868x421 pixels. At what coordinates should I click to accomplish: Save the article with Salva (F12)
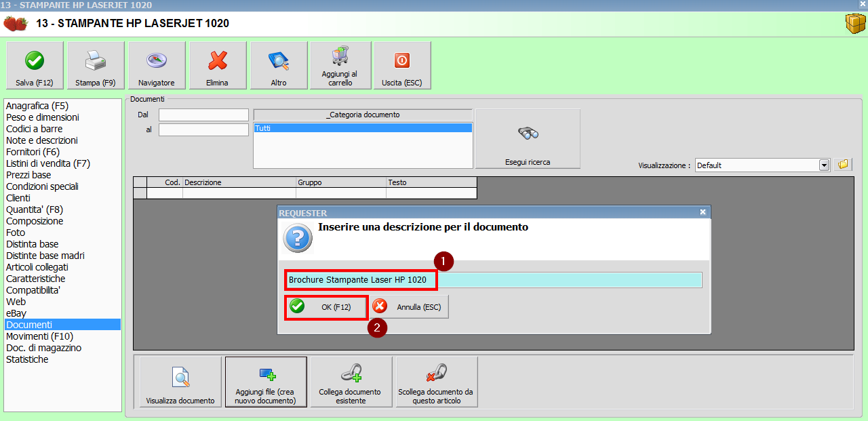35,65
